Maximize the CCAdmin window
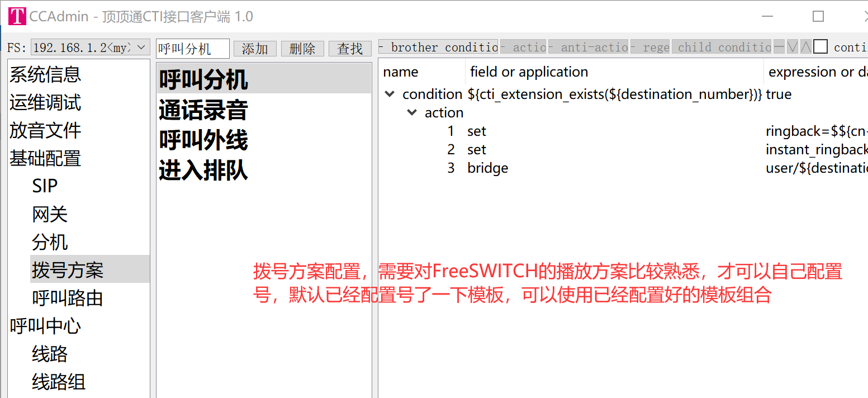Screen dimensions: 868x398 (x=818, y=16)
